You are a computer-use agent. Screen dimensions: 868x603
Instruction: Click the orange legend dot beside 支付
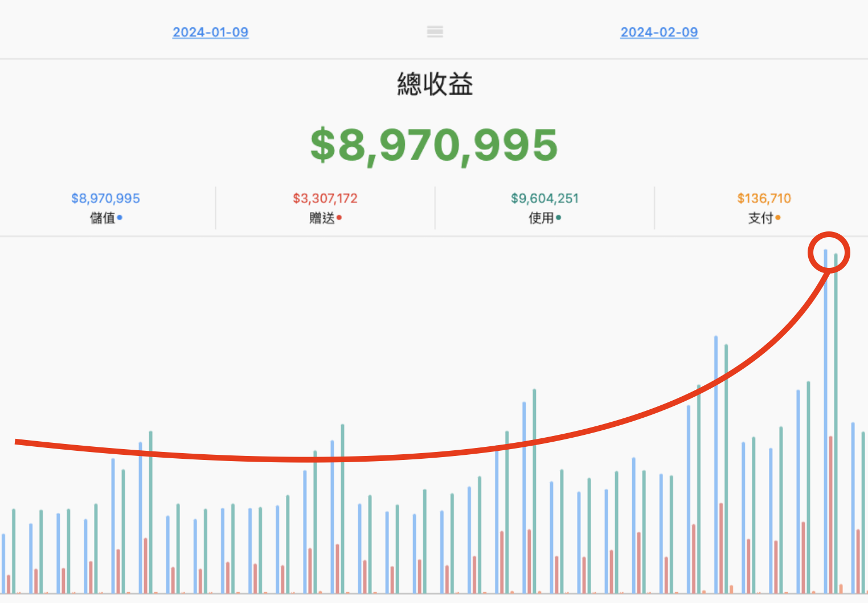777,217
